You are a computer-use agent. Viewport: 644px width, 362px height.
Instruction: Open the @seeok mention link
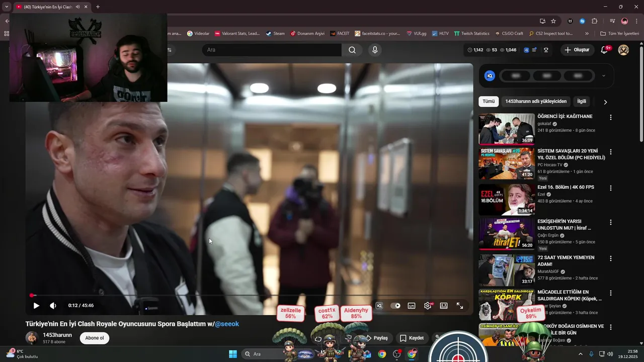(227, 324)
